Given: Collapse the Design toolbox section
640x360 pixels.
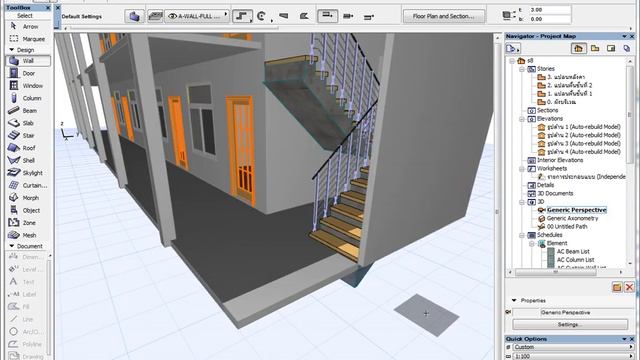Looking at the screenshot, I should 11,50.
